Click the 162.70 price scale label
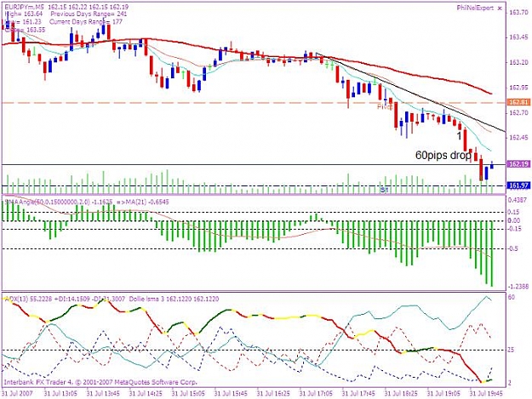 pos(517,112)
